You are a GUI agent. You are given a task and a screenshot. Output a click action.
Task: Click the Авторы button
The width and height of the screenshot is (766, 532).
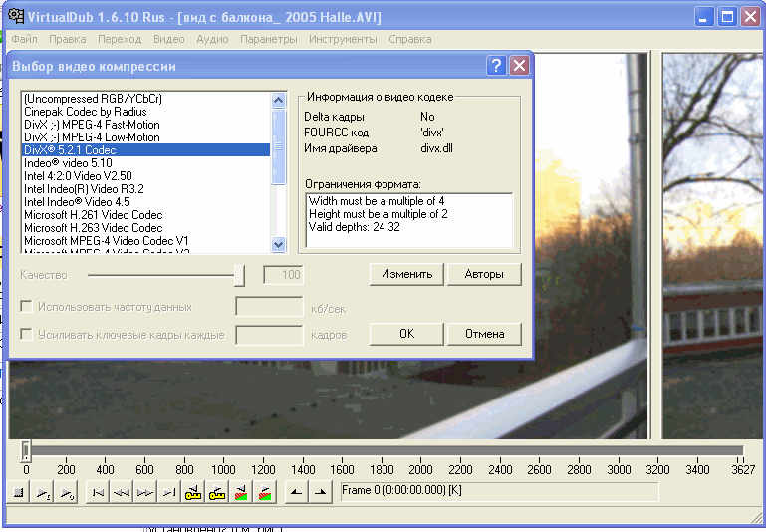(484, 274)
